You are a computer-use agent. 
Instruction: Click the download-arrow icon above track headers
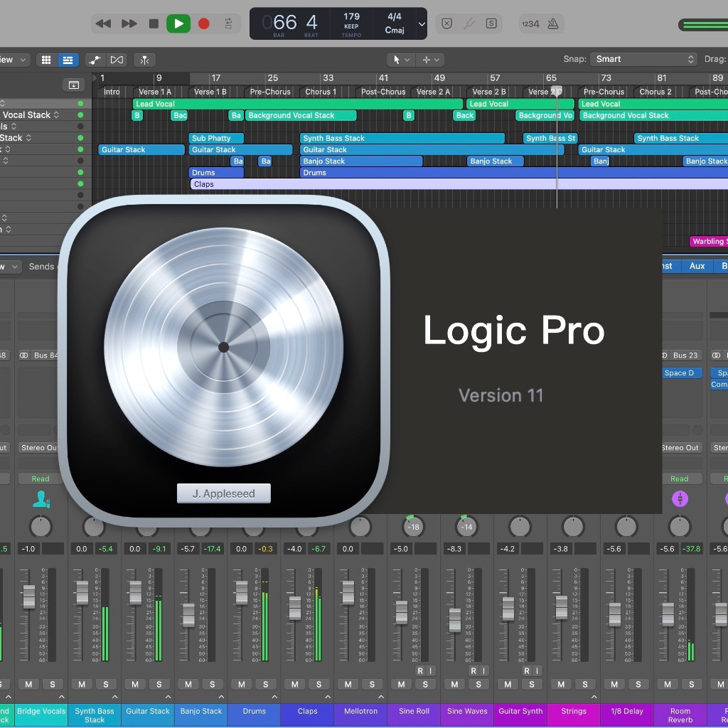click(x=74, y=85)
